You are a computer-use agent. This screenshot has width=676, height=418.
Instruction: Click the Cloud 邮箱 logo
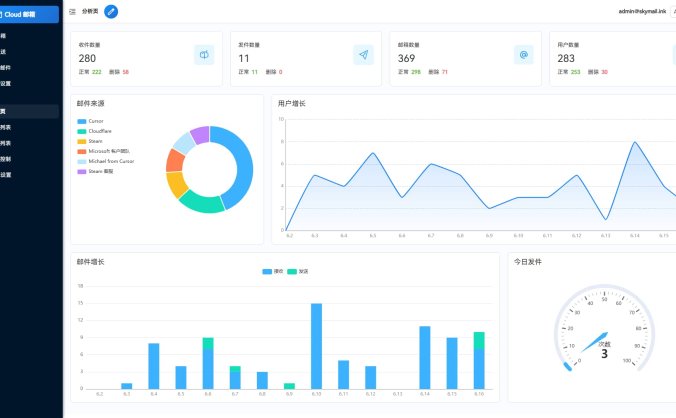point(22,14)
